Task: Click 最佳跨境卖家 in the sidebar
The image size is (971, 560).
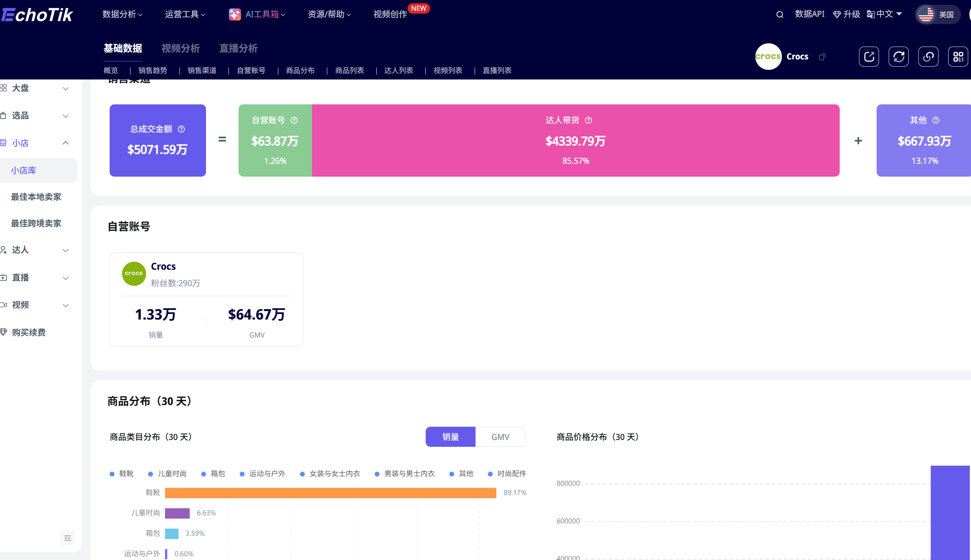Action: point(36,223)
